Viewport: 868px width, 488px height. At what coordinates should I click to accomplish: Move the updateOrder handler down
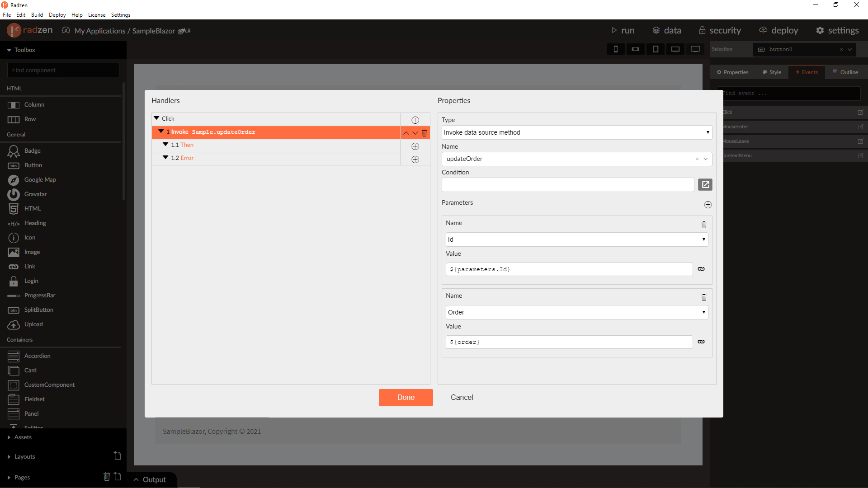click(415, 133)
